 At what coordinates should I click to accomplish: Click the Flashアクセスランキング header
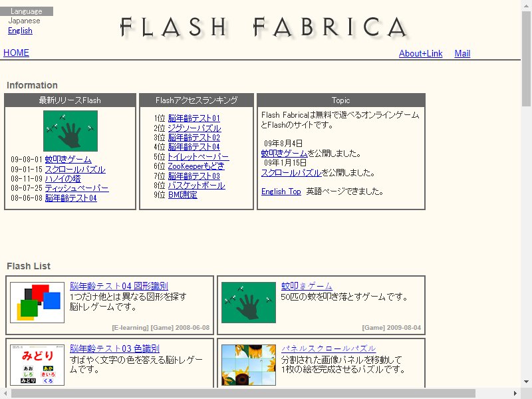pyautogui.click(x=196, y=100)
